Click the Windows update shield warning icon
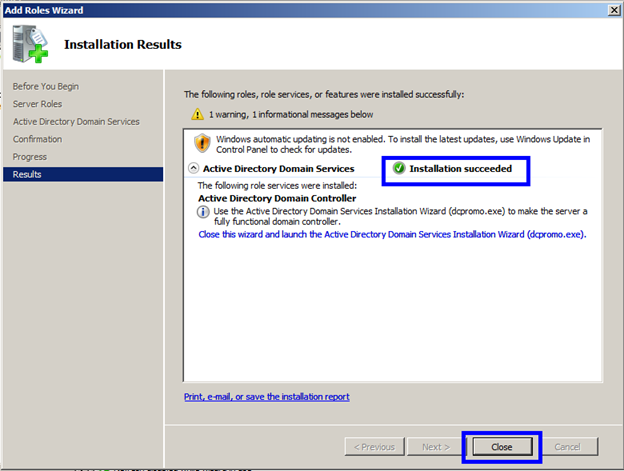Image resolution: width=624 pixels, height=471 pixels. click(x=202, y=143)
